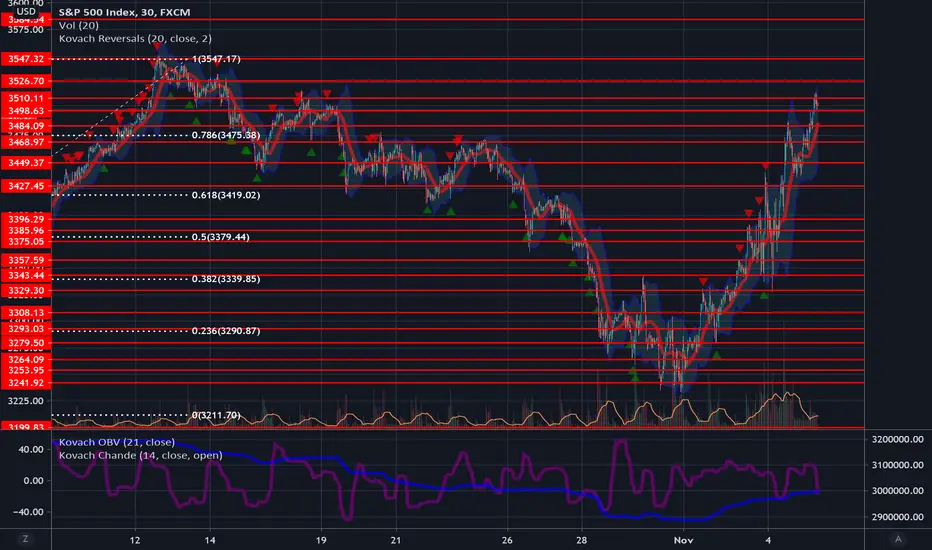Click the 3264.09 red price label
932x550 pixels.
(26, 359)
